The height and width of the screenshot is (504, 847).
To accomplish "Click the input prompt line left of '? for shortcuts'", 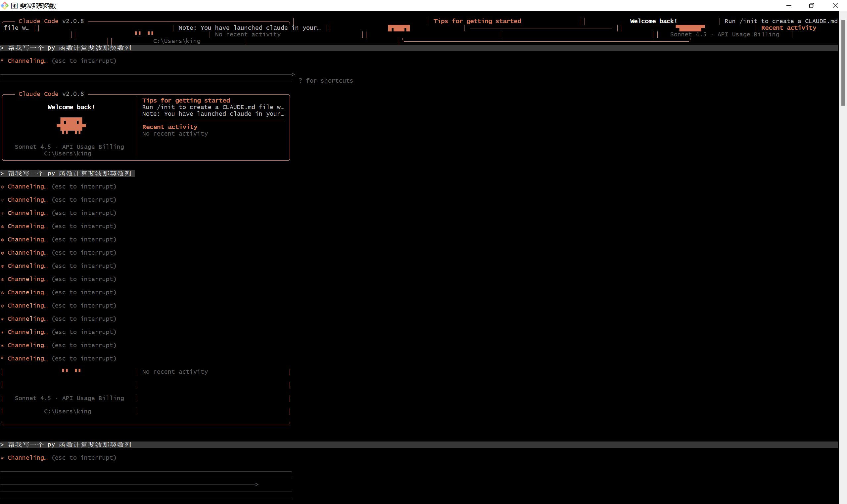I will point(148,74).
